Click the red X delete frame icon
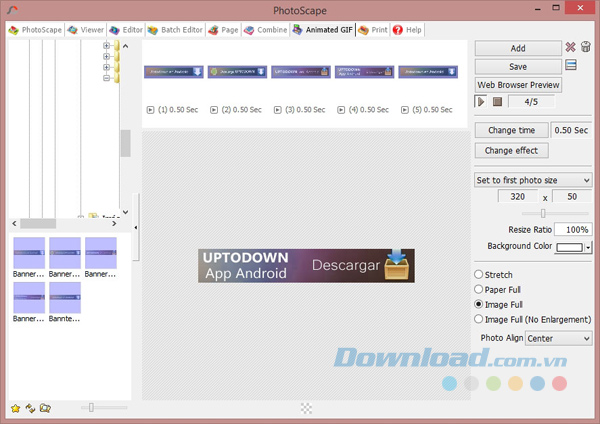 pos(570,48)
